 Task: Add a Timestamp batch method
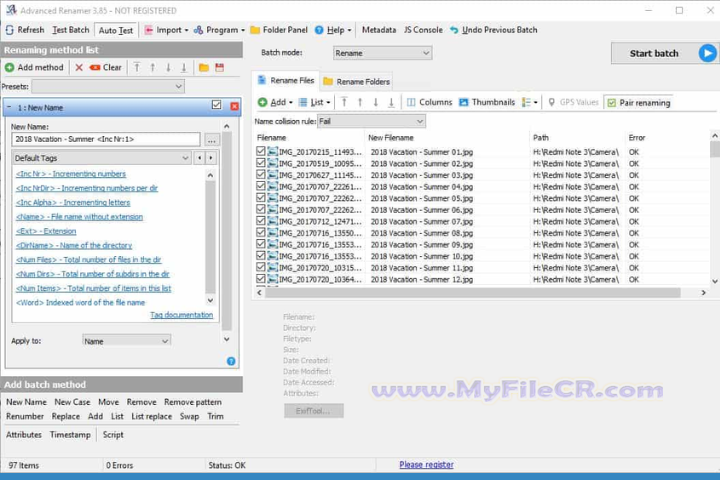tap(70, 435)
